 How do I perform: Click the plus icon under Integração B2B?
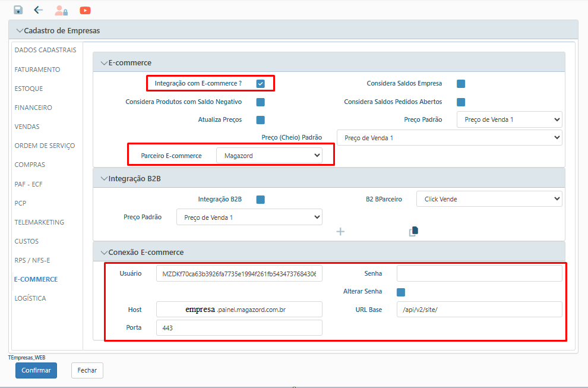tap(340, 232)
